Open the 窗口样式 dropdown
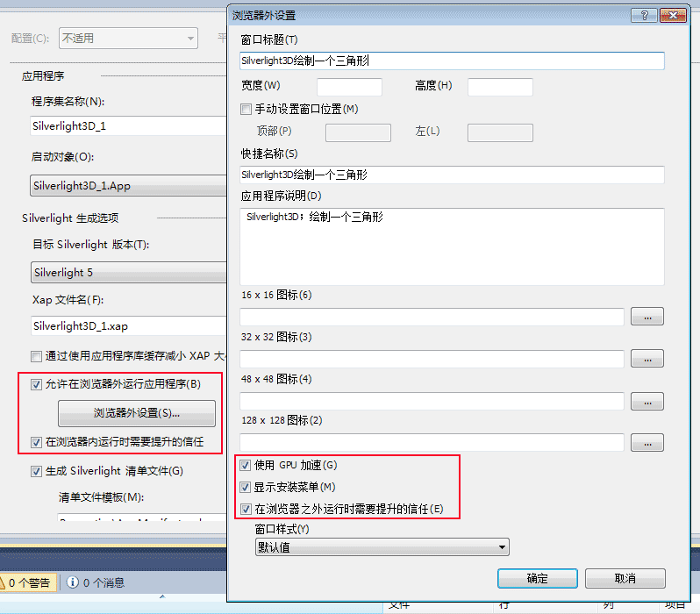Screen dimensions: 700x614 point(382,547)
